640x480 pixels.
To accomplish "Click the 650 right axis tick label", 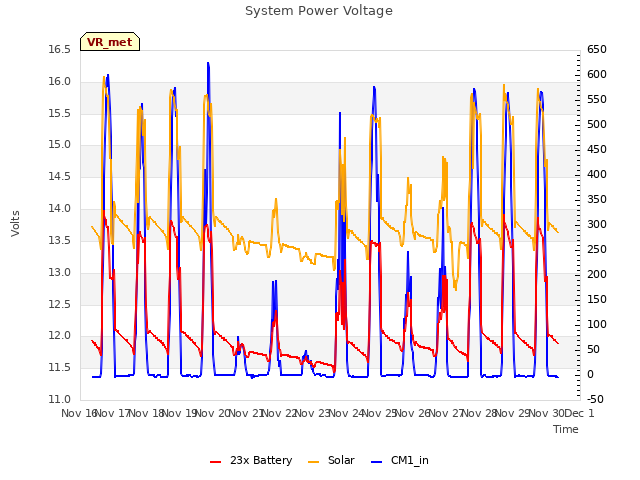I will [597, 49].
